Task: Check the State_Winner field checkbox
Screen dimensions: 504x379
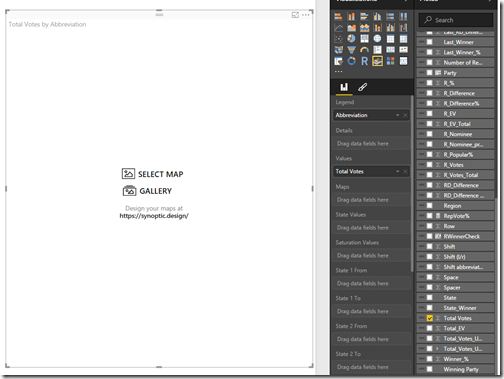Action: coord(430,308)
